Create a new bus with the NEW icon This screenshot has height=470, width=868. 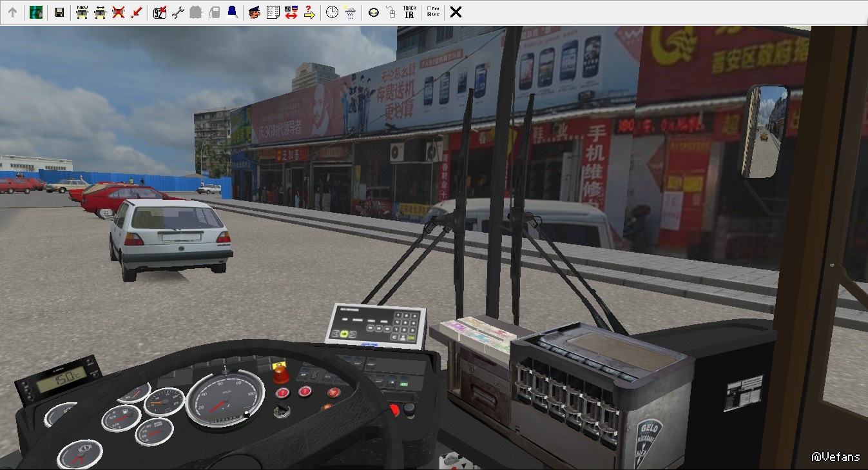click(82, 12)
